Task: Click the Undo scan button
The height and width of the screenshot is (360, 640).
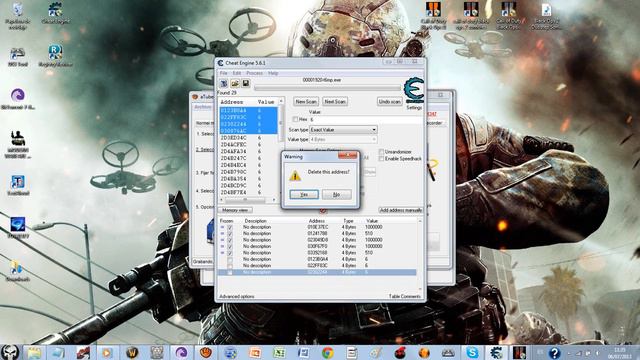Action: 389,101
